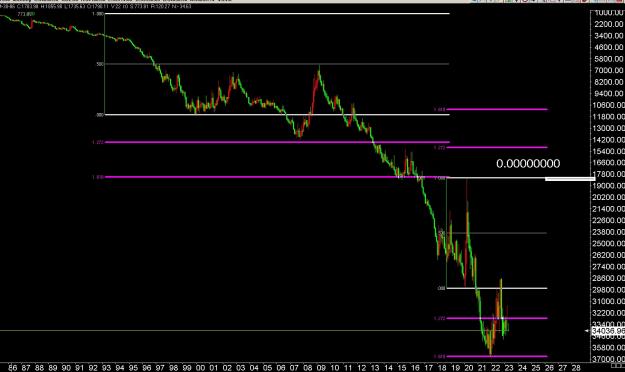Click year 00 on the time axis
This screenshot has height=372, width=625.
point(200,368)
